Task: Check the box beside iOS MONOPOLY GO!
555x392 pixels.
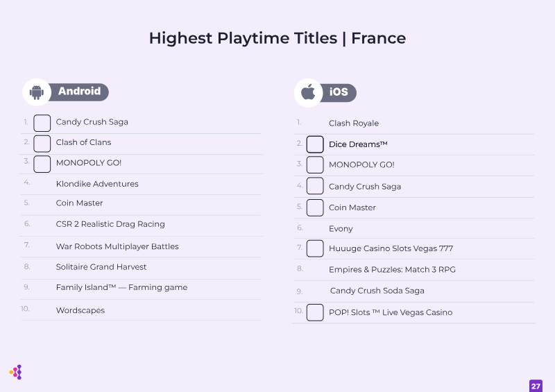Action: coord(315,165)
